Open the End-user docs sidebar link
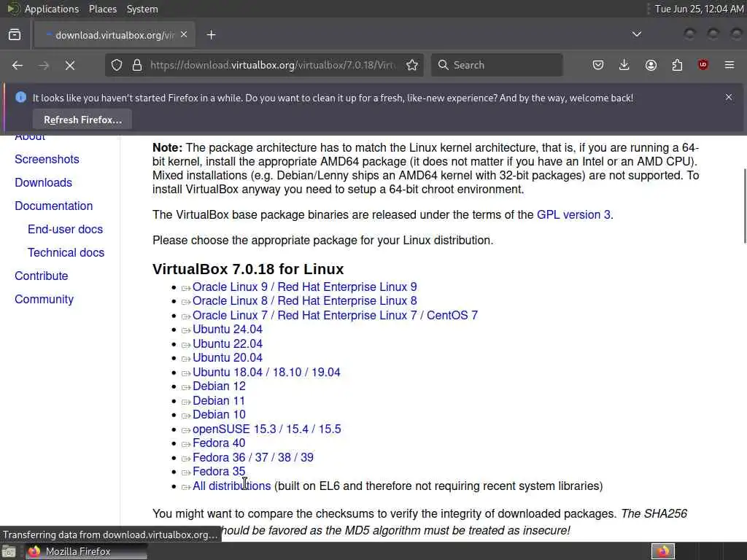This screenshot has height=560, width=747. pyautogui.click(x=65, y=229)
